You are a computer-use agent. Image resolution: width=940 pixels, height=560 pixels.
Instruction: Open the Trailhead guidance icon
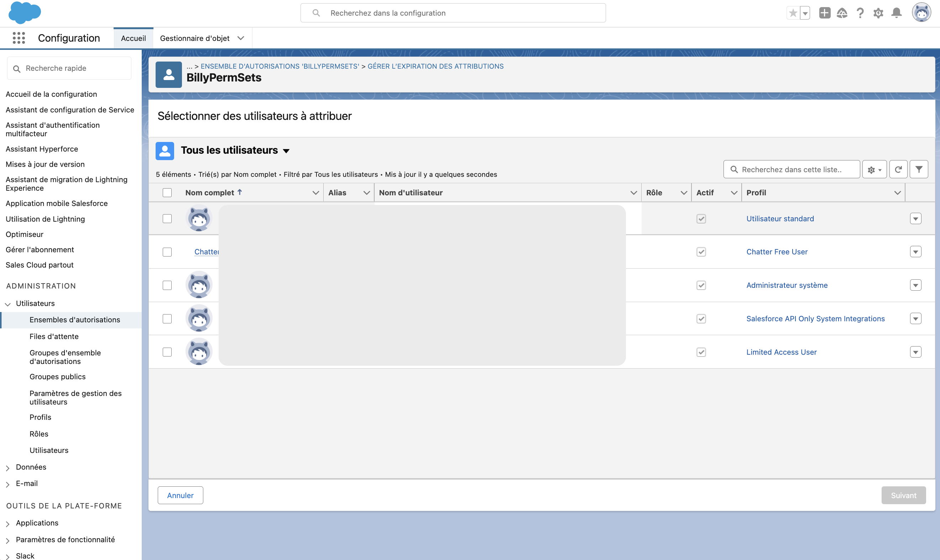(842, 13)
